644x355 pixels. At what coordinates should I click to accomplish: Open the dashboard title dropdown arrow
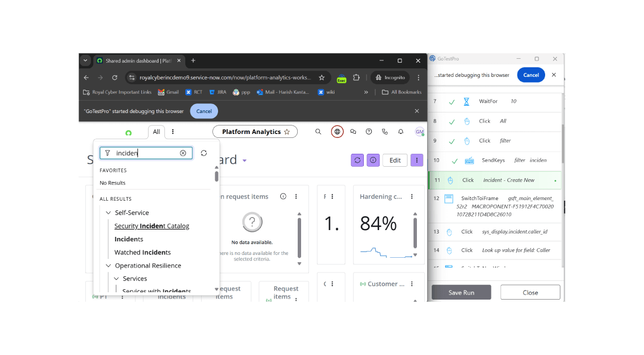click(x=245, y=161)
